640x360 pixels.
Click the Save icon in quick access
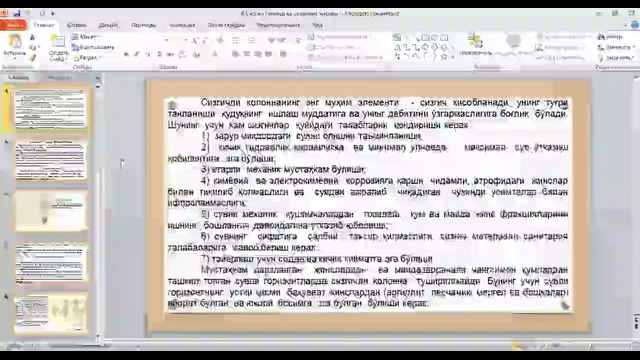(17, 13)
